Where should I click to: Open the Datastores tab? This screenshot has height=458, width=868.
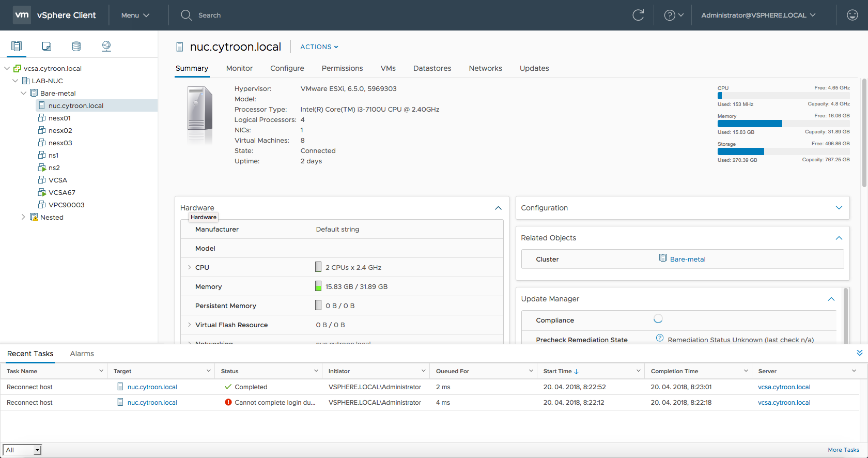(x=432, y=68)
